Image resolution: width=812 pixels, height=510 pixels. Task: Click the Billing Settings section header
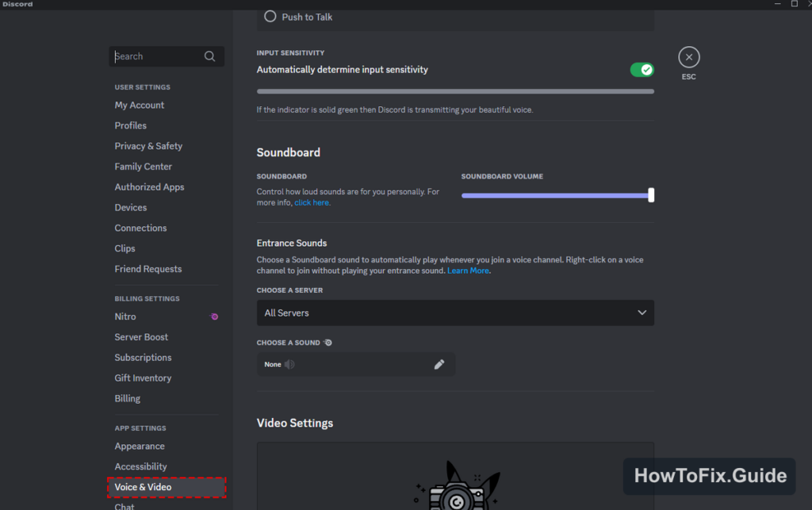click(147, 299)
